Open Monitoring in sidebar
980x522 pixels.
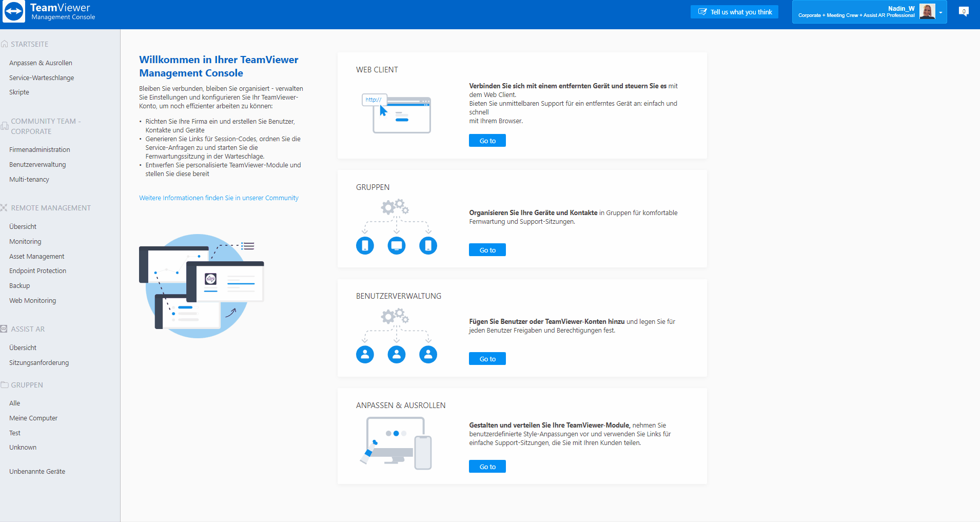click(x=25, y=241)
